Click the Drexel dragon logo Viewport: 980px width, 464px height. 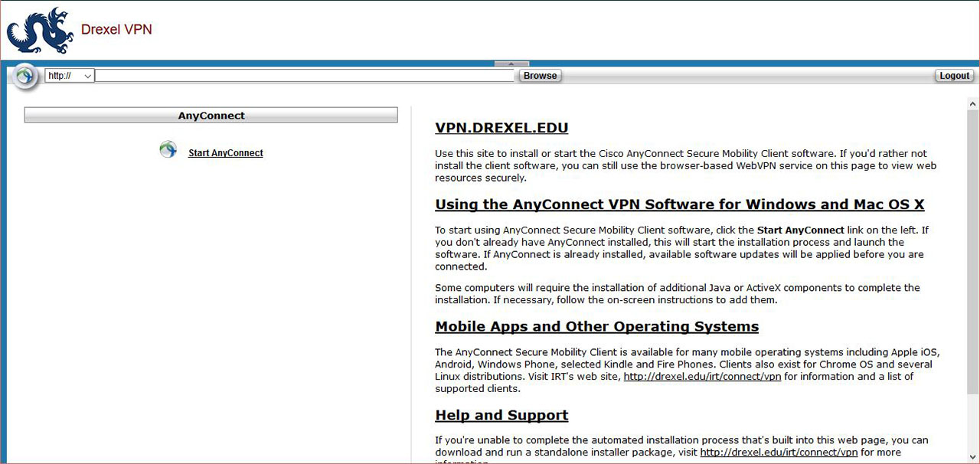tap(40, 31)
